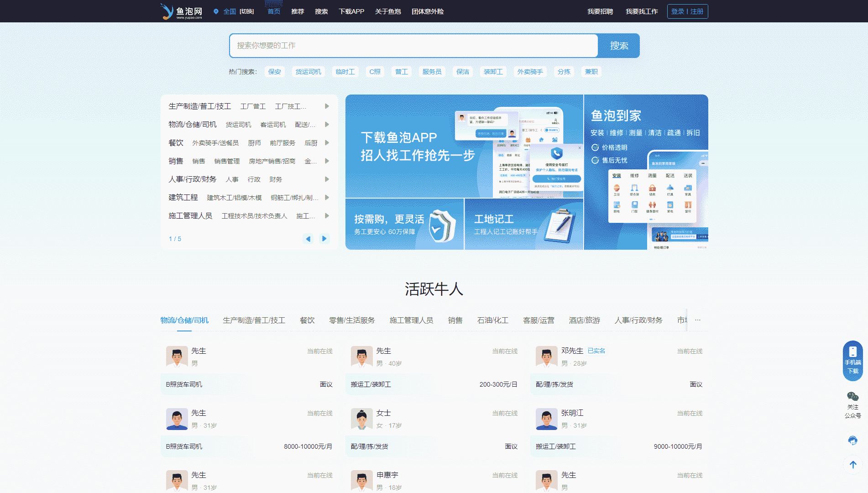Click the 临时工 hot search tag
868x493 pixels.
point(345,72)
